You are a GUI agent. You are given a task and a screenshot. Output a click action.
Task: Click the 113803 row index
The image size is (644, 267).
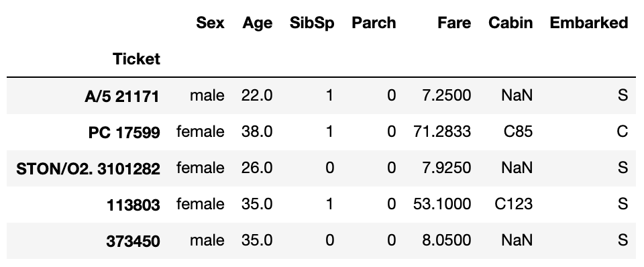pos(133,205)
